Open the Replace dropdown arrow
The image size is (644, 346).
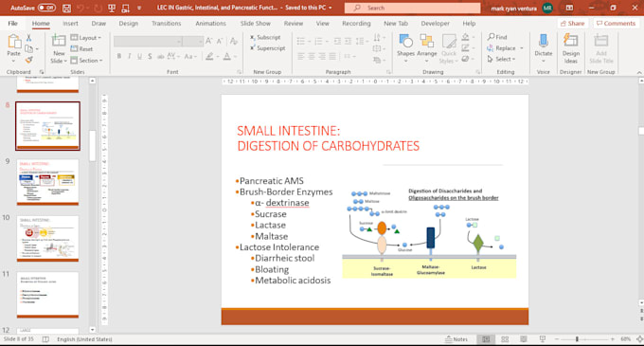[522, 48]
